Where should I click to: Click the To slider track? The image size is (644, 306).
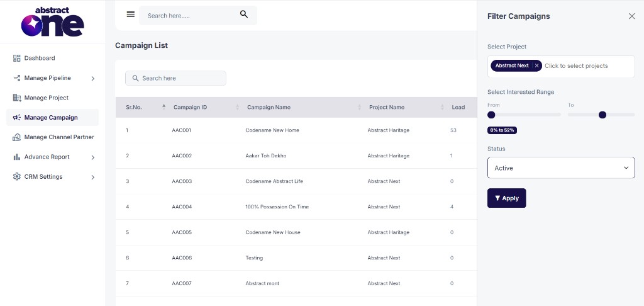pos(601,115)
